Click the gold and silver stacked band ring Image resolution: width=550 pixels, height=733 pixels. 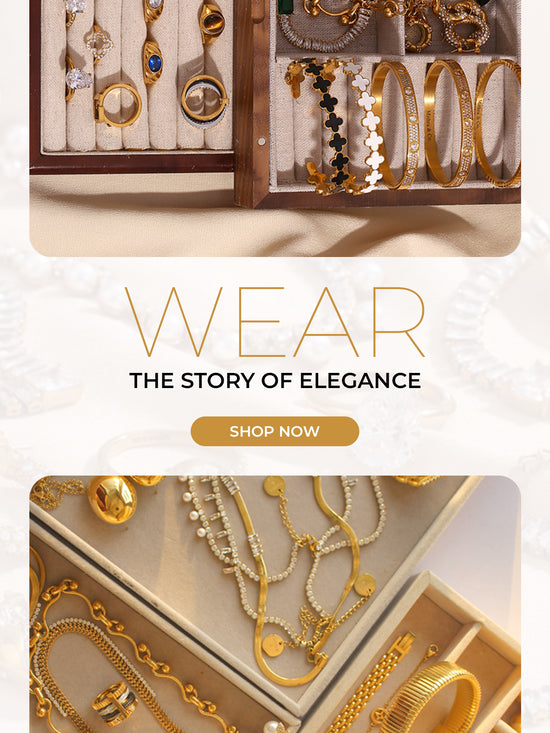[204, 101]
